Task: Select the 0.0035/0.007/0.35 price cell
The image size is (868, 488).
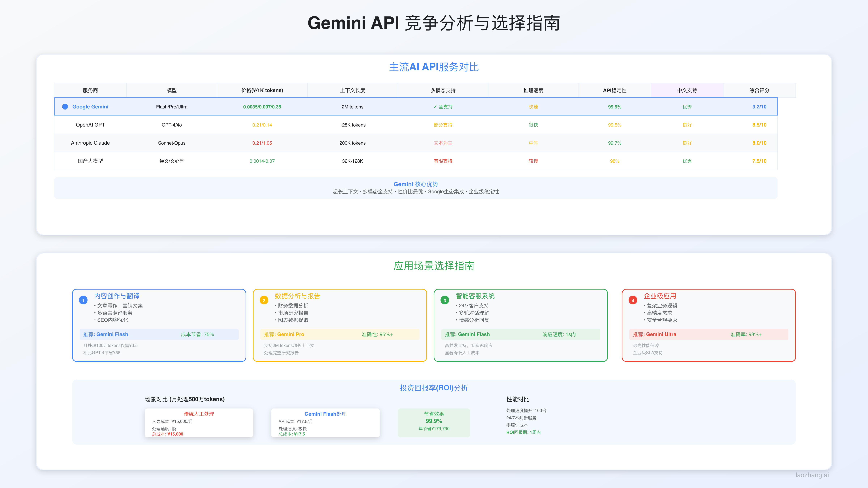Action: (262, 107)
